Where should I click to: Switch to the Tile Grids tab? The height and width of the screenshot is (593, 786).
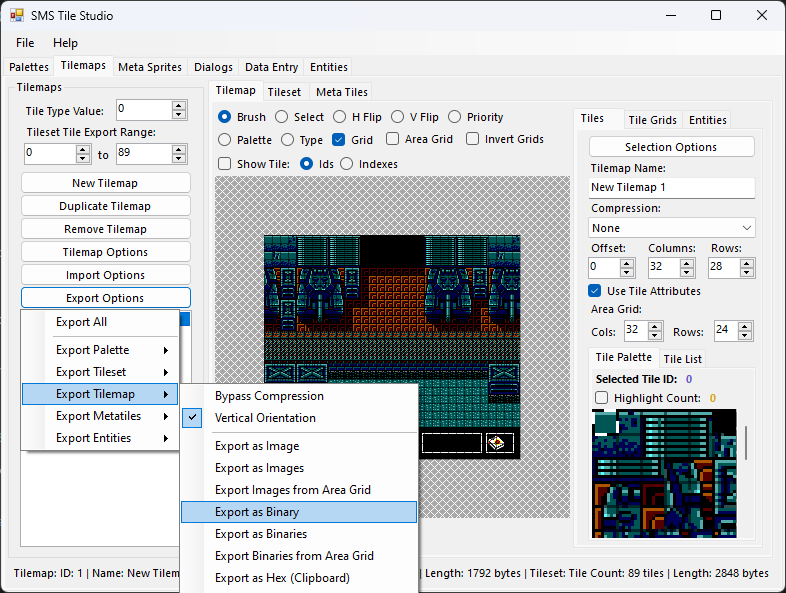click(652, 120)
